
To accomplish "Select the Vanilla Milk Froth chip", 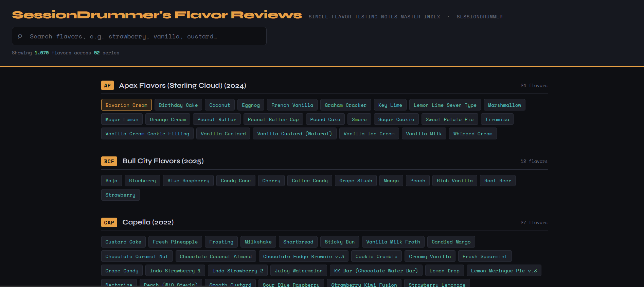I will (393, 242).
